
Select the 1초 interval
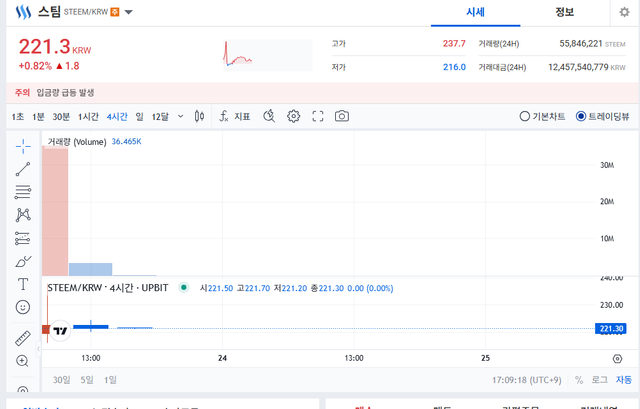point(18,117)
